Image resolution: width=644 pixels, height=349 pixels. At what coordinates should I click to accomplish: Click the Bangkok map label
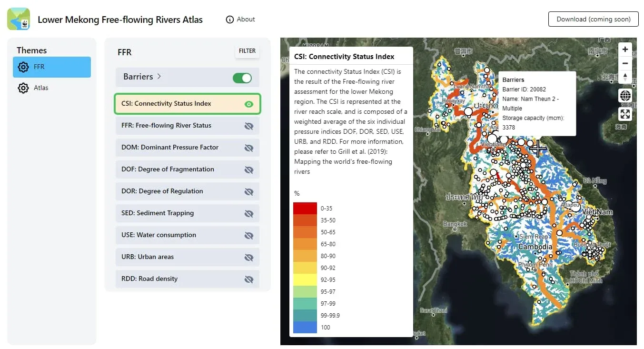[x=455, y=224]
